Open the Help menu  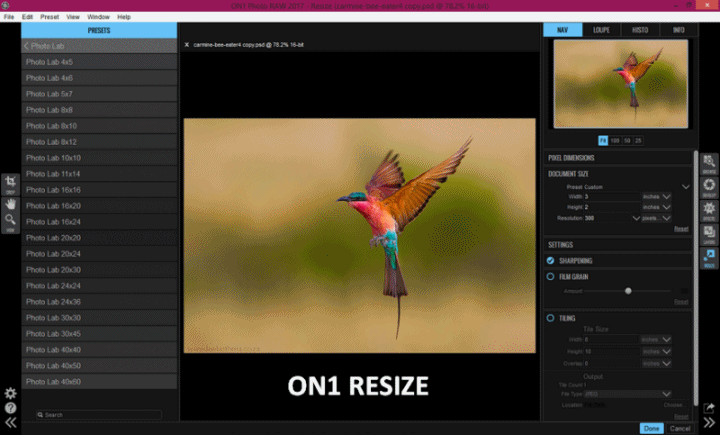(124, 17)
